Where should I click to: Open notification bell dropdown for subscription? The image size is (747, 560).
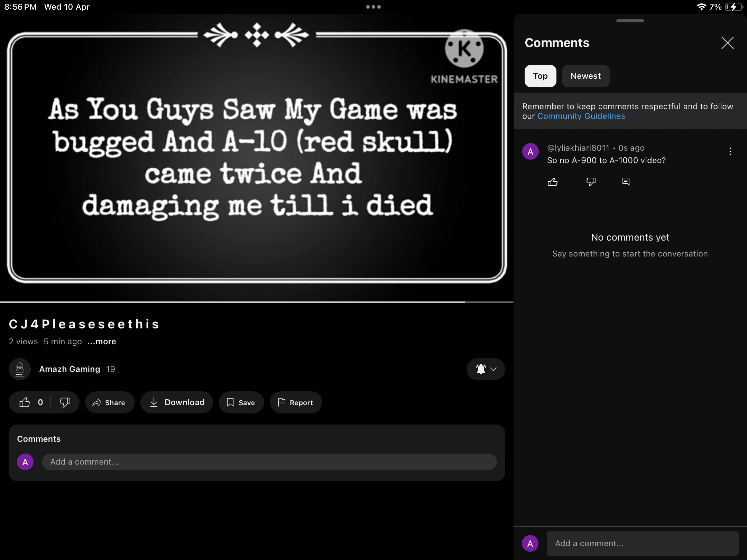click(486, 369)
